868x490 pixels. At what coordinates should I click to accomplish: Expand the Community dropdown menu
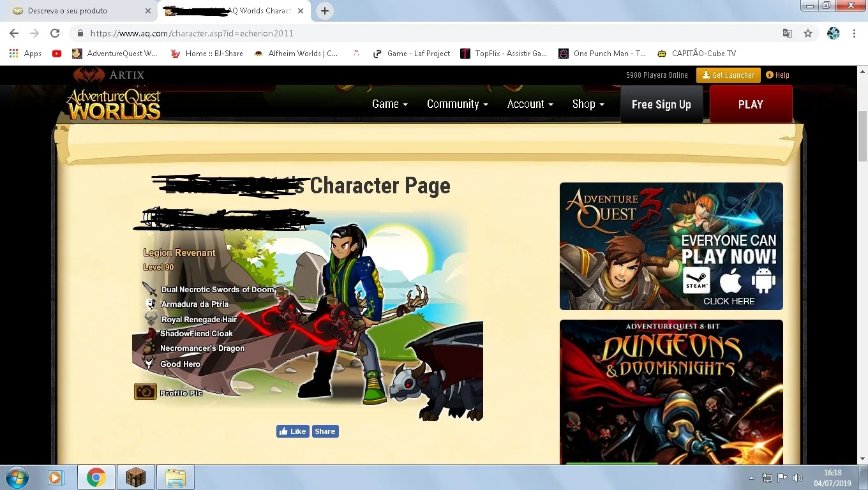[x=458, y=104]
